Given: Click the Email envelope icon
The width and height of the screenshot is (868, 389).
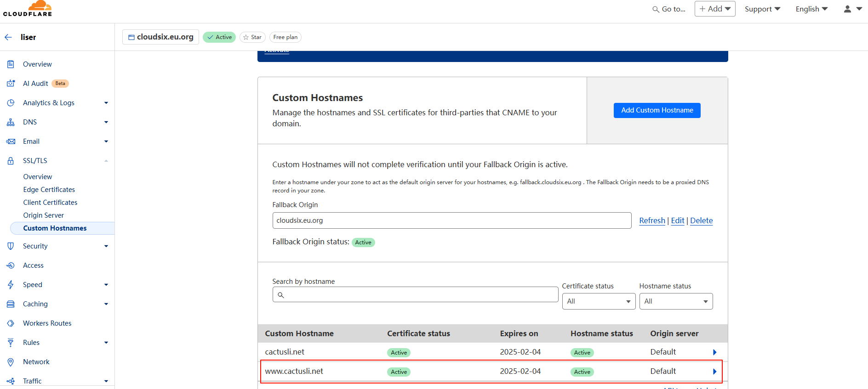Looking at the screenshot, I should coord(11,141).
